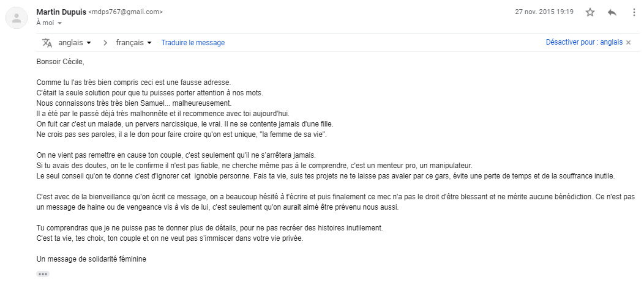Open the anglais source language dropdown
Screen dimensions: 644x283
(x=75, y=43)
